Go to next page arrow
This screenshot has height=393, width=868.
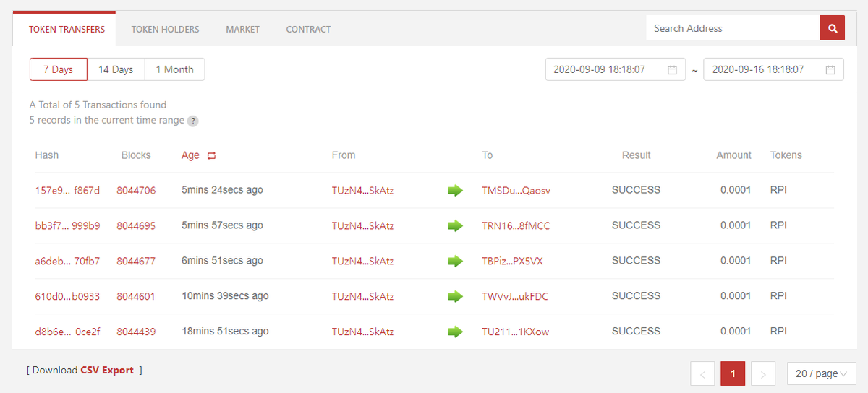(763, 373)
